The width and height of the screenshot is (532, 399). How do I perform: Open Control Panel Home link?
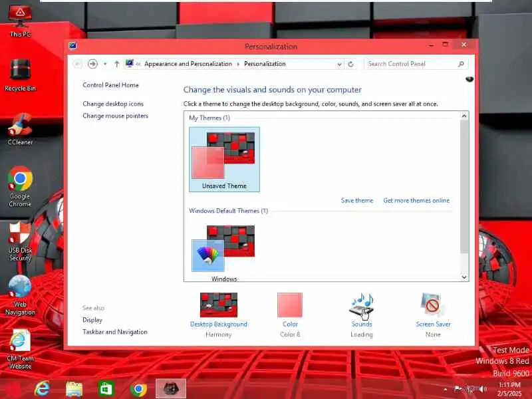click(x=110, y=85)
